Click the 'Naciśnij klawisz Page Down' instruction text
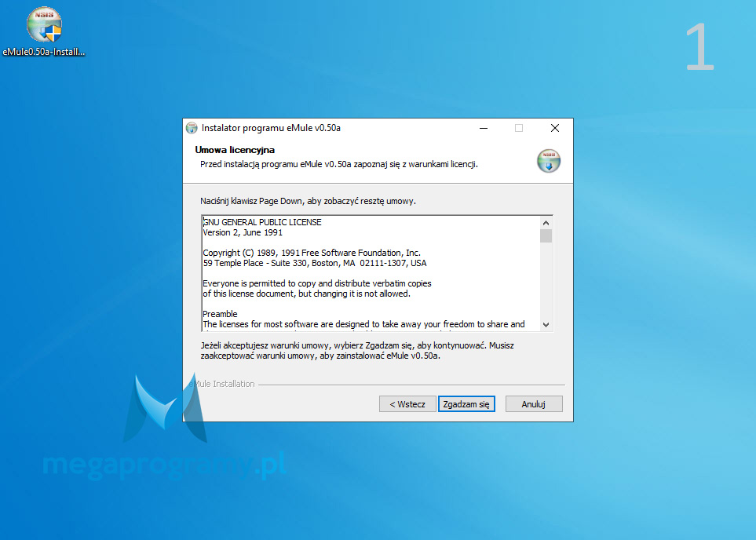Screen dimensions: 756x540 coord(308,201)
